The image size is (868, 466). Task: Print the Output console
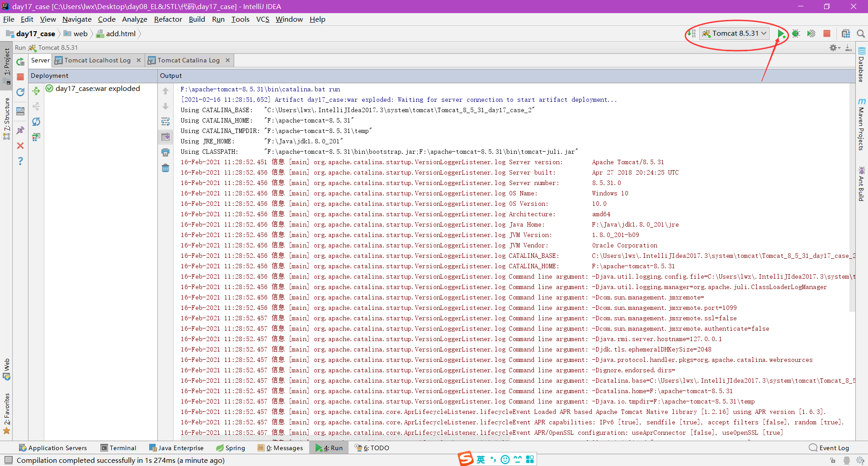[x=165, y=152]
